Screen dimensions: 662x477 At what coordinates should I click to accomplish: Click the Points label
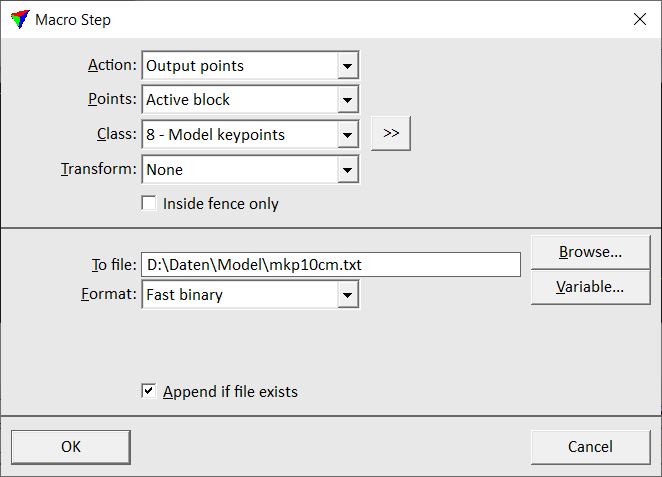click(x=112, y=99)
